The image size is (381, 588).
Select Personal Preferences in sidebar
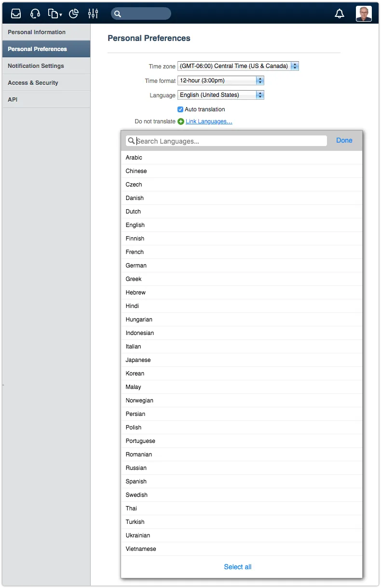[46, 49]
